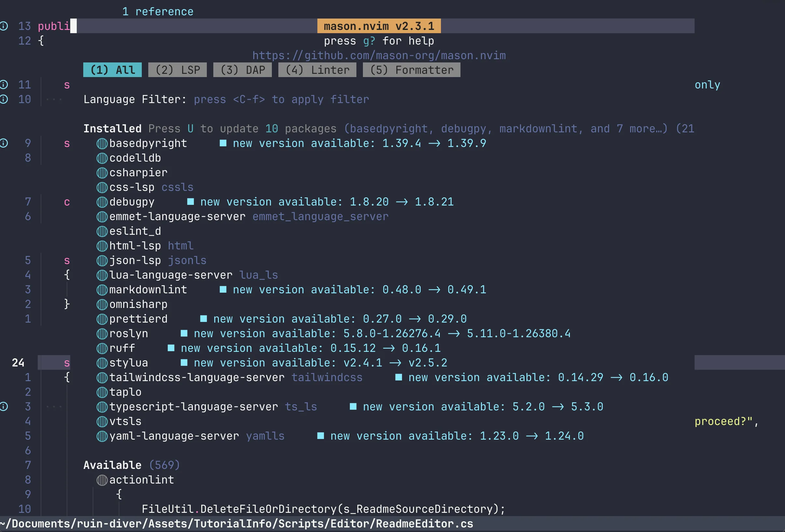Select the taplo package name

(125, 392)
